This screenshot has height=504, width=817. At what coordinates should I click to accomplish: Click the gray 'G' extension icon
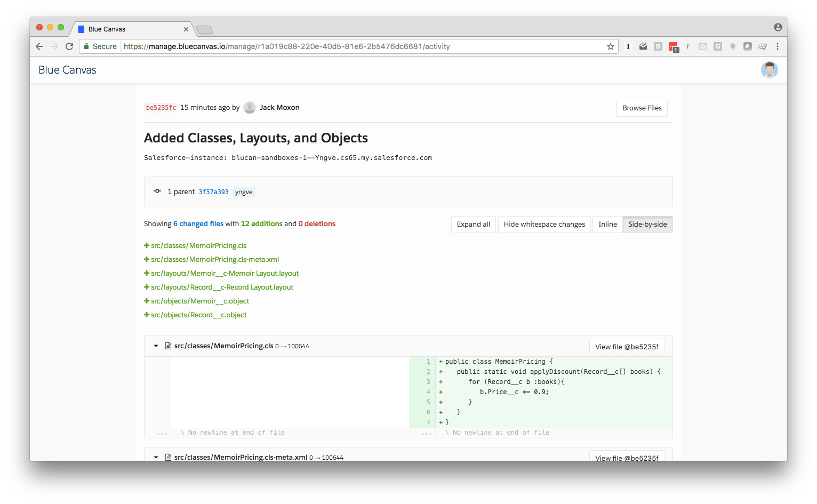point(718,46)
